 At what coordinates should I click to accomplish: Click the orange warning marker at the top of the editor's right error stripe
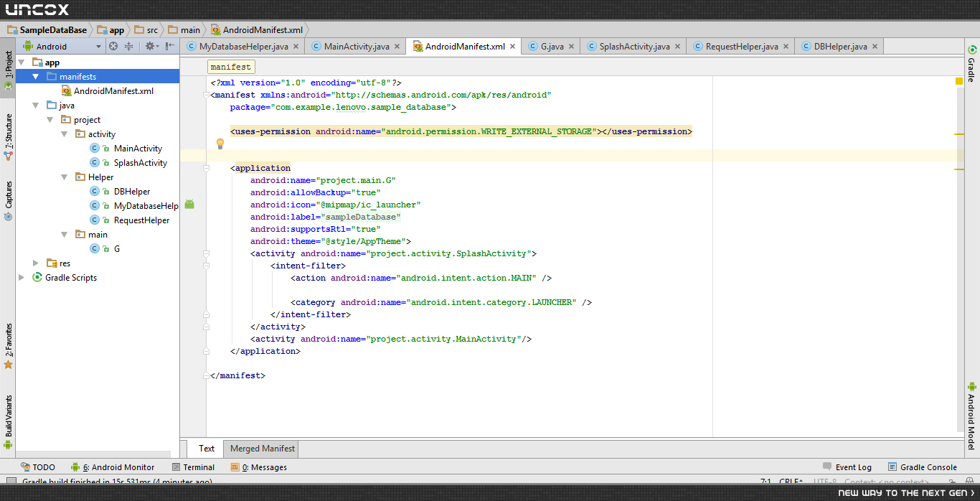click(x=959, y=134)
